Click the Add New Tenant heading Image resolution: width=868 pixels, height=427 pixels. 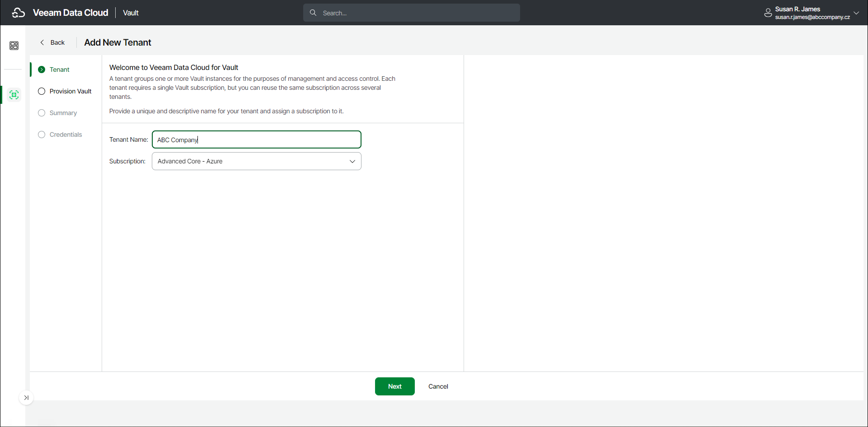coord(118,42)
